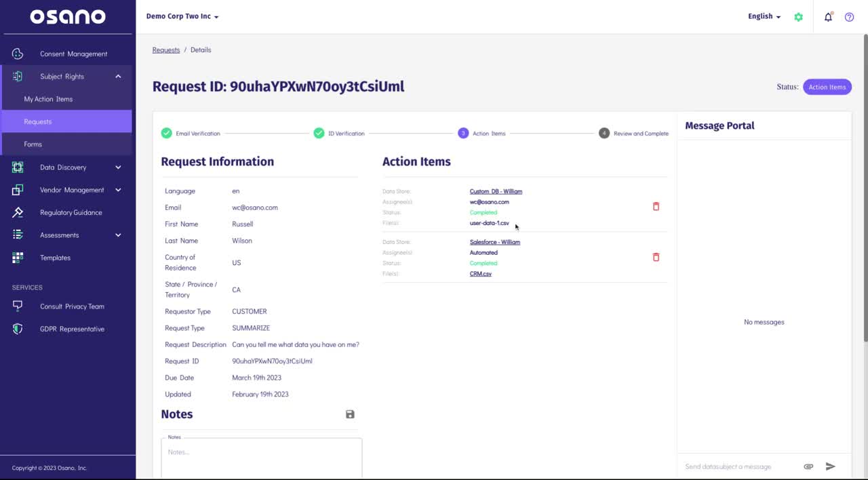
Task: Click the page vertical scrollbar
Action: 865,186
